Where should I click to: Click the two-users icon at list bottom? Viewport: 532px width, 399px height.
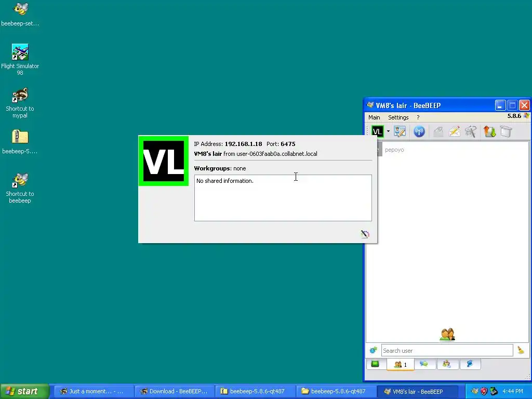tap(447, 334)
